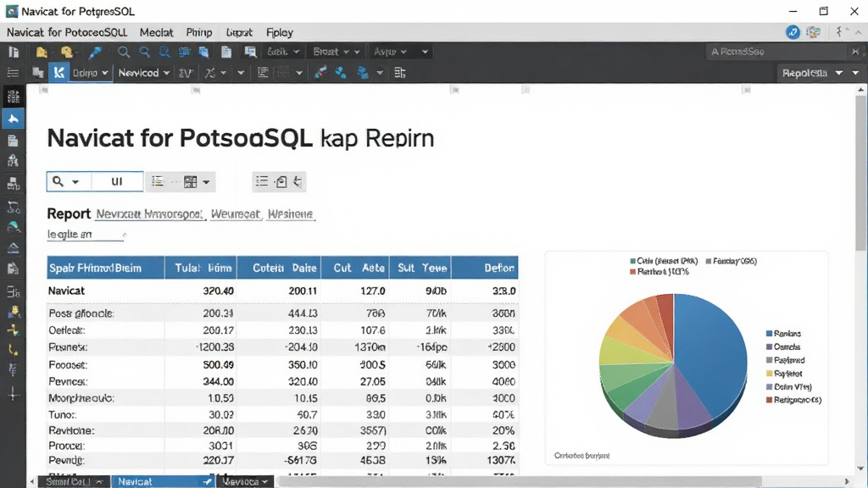Open the first menu 'Navicat for PotoroeSOLL'
The image size is (868, 488).
point(67,32)
